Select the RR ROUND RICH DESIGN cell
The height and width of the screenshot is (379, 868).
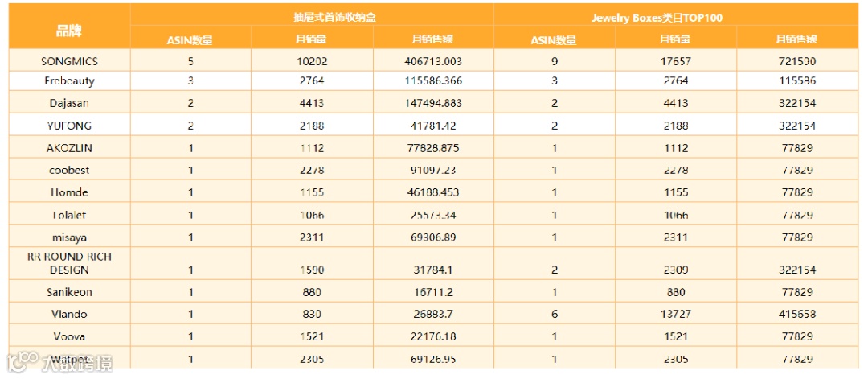coord(69,263)
